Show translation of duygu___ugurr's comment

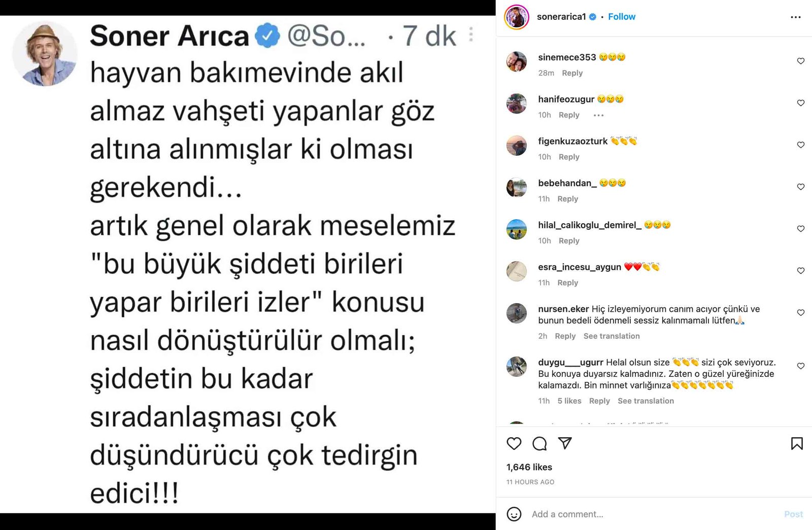click(646, 401)
